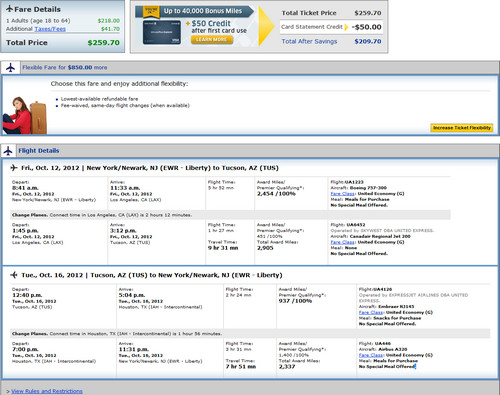The width and height of the screenshot is (500, 395).
Task: Click the 2,905 total award miles value
Action: (265, 248)
